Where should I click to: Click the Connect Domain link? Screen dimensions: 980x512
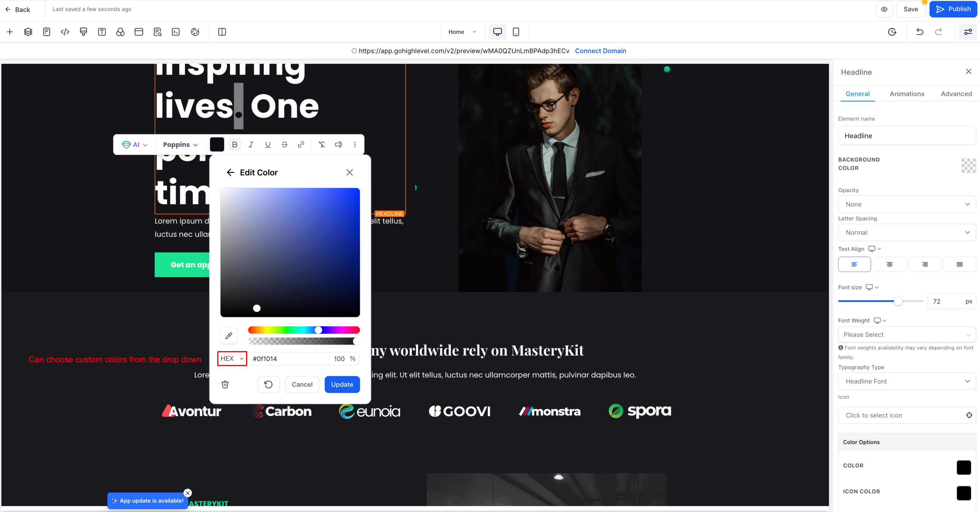click(600, 51)
